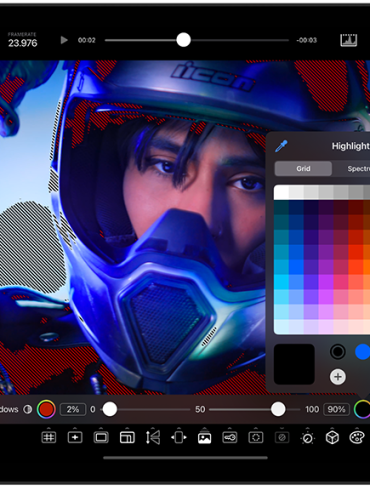Toggle the shadows half-circle contrast icon
Viewport: 370px width, 490px height.
pyautogui.click(x=28, y=409)
